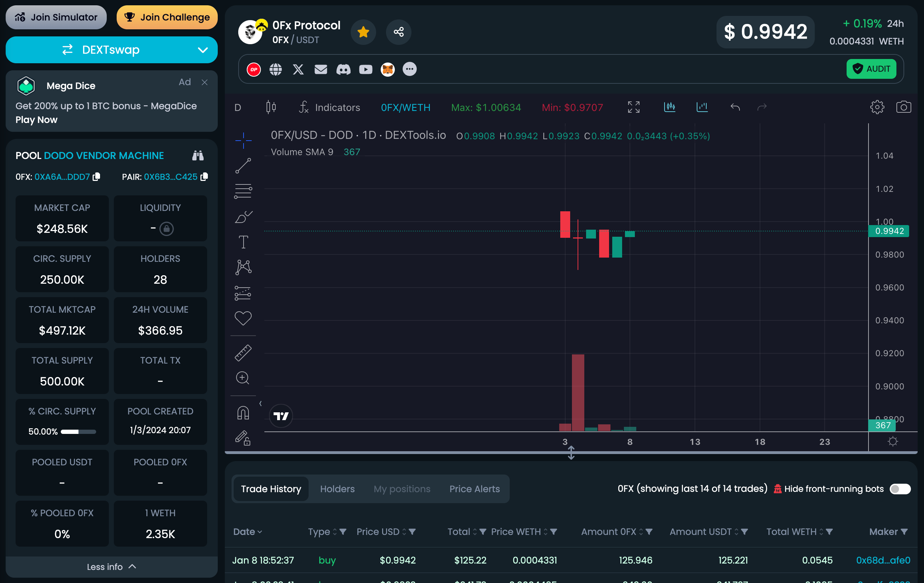This screenshot has height=583, width=924.
Task: Grab the chart height resize handle
Action: click(571, 453)
